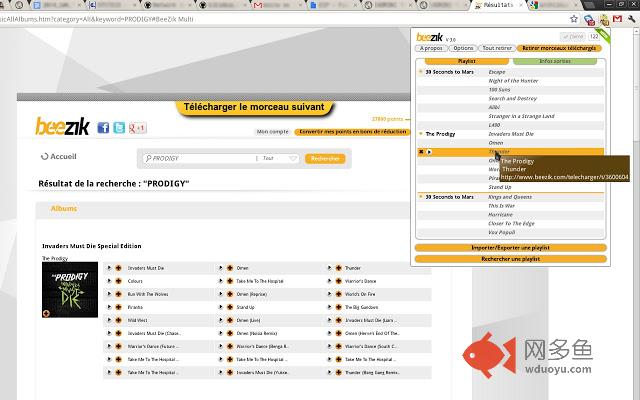Select Hurricane in the playlist

500,215
